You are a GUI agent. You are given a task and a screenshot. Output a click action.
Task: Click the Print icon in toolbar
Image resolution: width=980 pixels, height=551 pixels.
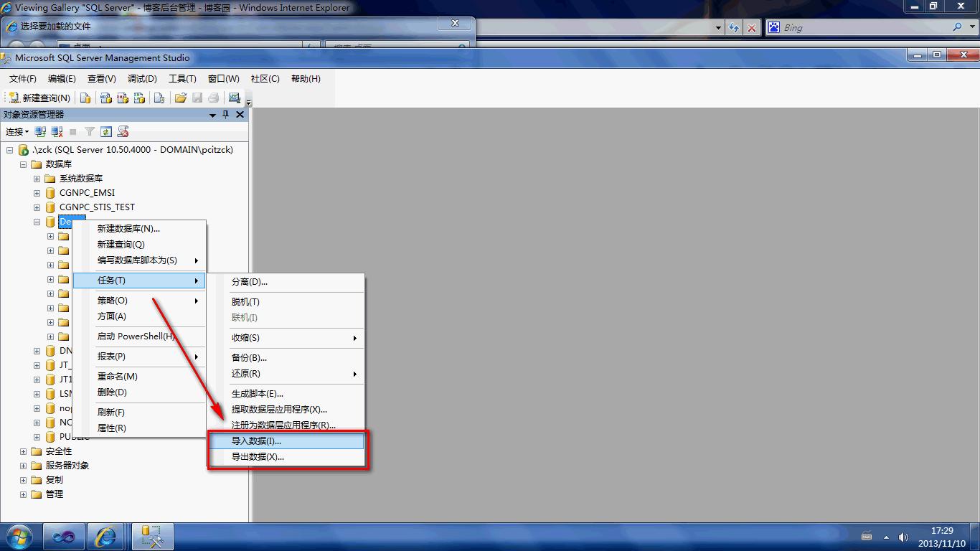[214, 98]
